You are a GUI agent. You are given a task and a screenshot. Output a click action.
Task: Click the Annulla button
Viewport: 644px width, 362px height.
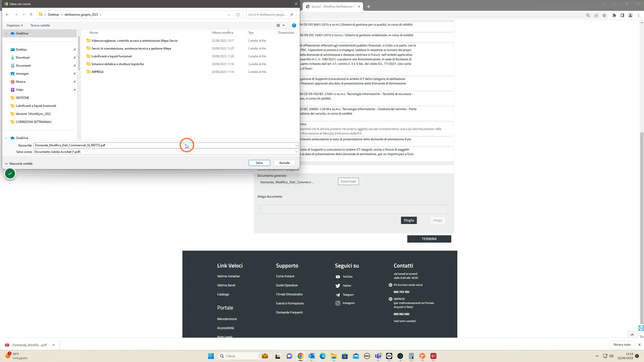(x=284, y=163)
